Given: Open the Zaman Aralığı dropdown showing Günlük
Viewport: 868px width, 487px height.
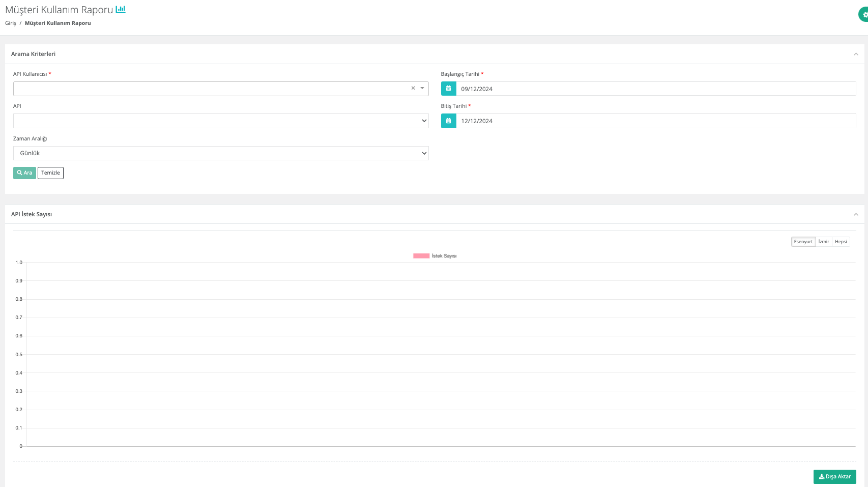Looking at the screenshot, I should pos(221,153).
